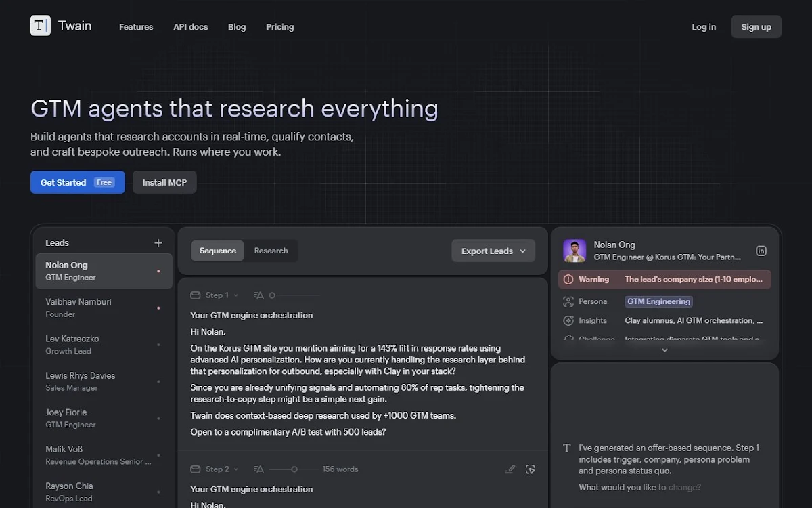Click status dot next to Nolan Ong
812x508 pixels.
click(158, 271)
